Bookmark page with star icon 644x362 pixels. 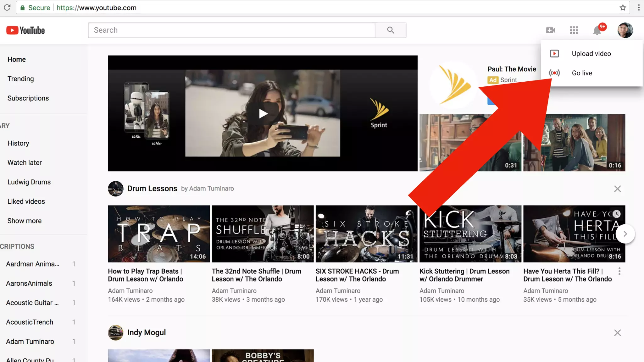tap(623, 8)
